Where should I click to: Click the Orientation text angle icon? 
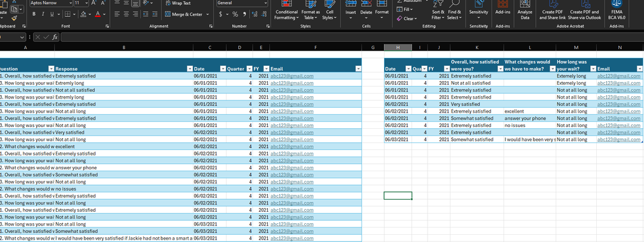(146, 3)
